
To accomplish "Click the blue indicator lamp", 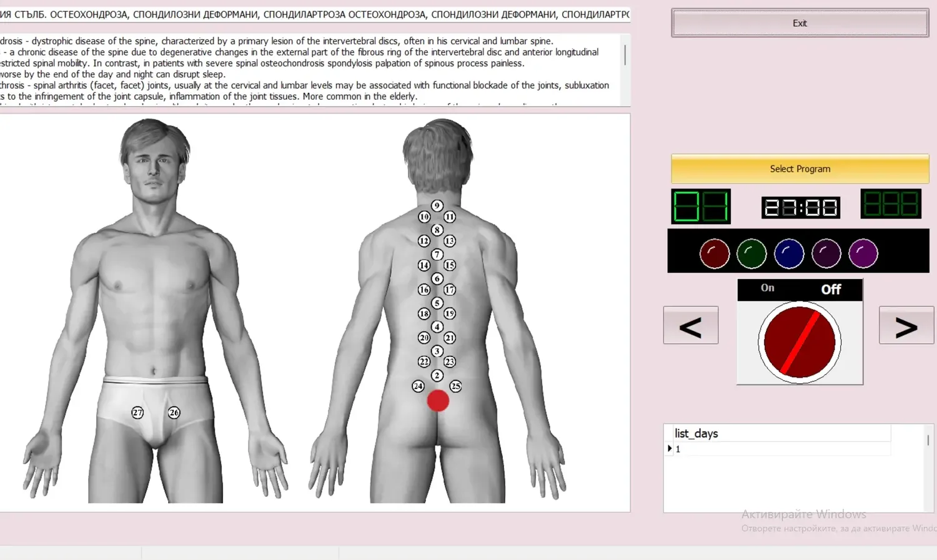I will coord(789,253).
